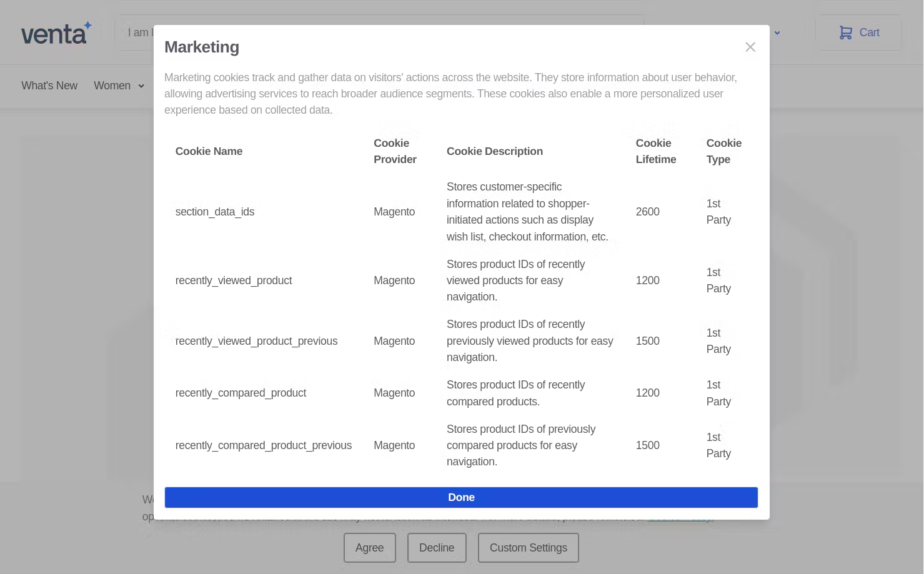Close the Marketing dialog with the X
This screenshot has width=924, height=574.
(750, 47)
